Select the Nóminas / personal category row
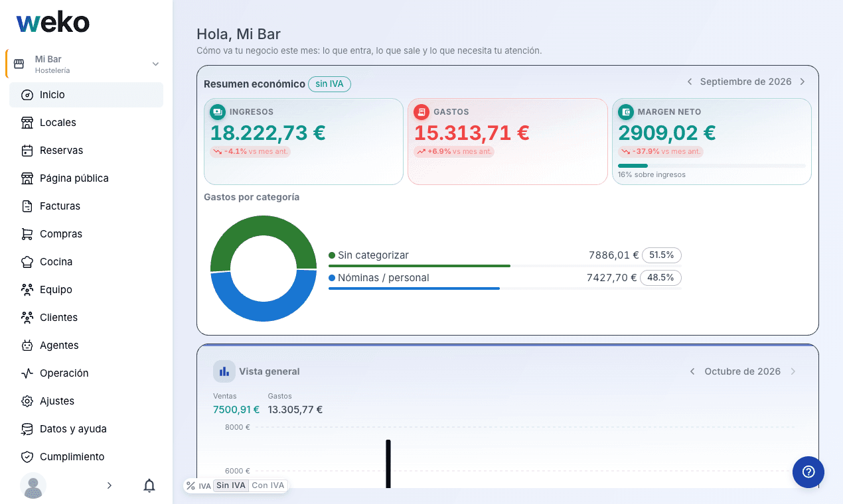 tap(505, 280)
